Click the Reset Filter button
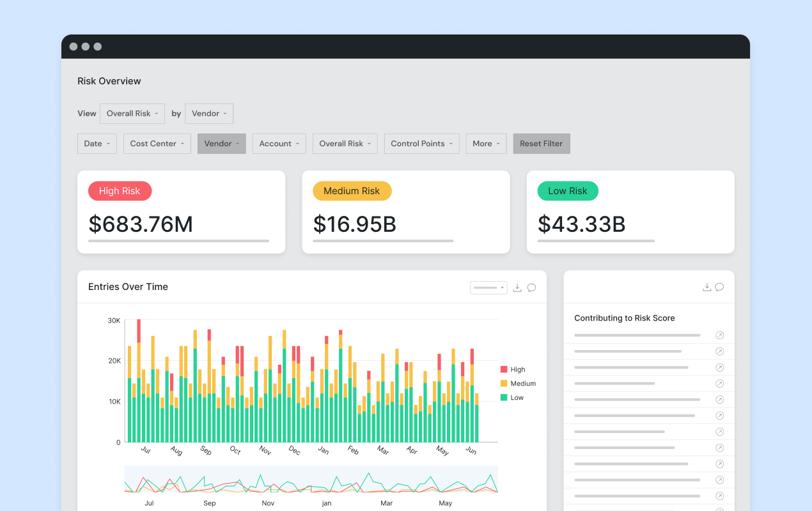The height and width of the screenshot is (511, 812). [x=541, y=144]
